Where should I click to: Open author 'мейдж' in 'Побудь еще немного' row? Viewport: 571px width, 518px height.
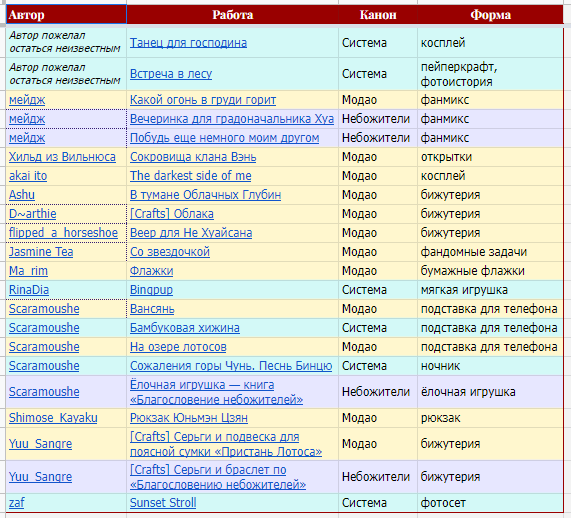tap(27, 138)
